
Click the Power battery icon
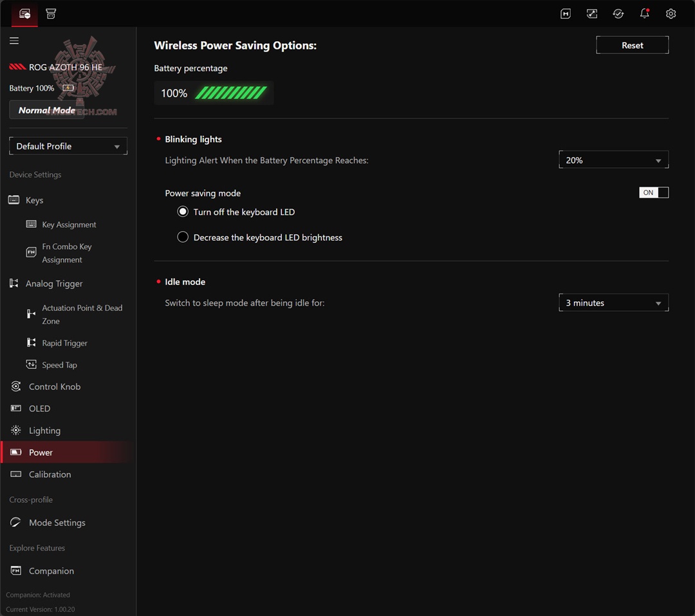tap(16, 452)
